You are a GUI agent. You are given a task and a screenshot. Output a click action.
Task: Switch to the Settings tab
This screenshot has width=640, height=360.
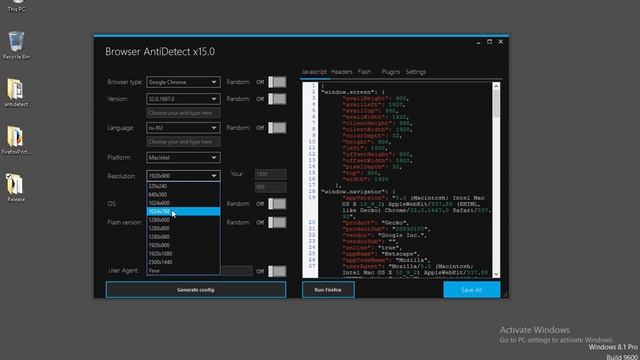click(x=416, y=72)
